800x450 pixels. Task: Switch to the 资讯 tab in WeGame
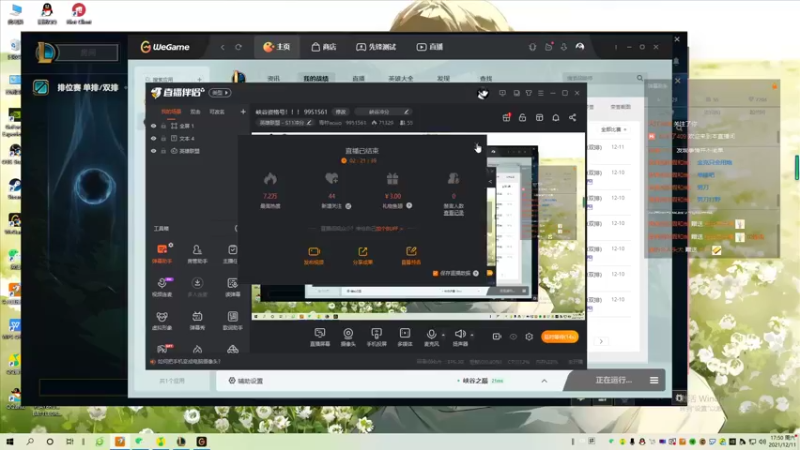pyautogui.click(x=273, y=79)
